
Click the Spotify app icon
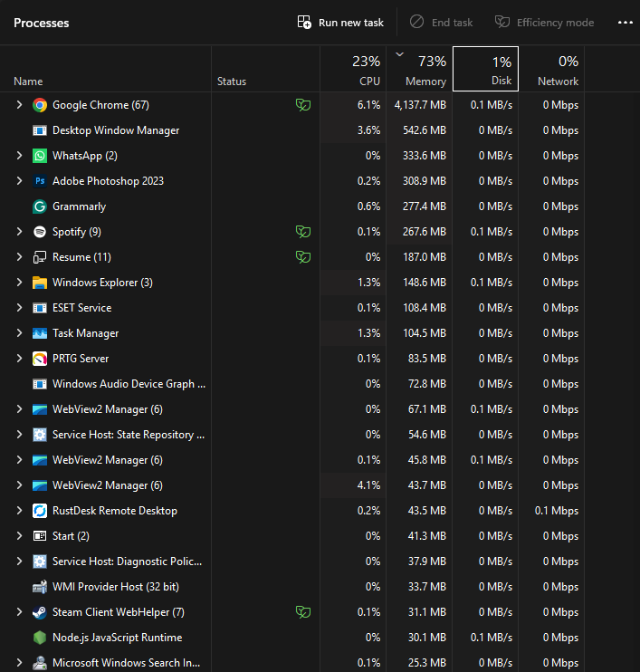40,232
